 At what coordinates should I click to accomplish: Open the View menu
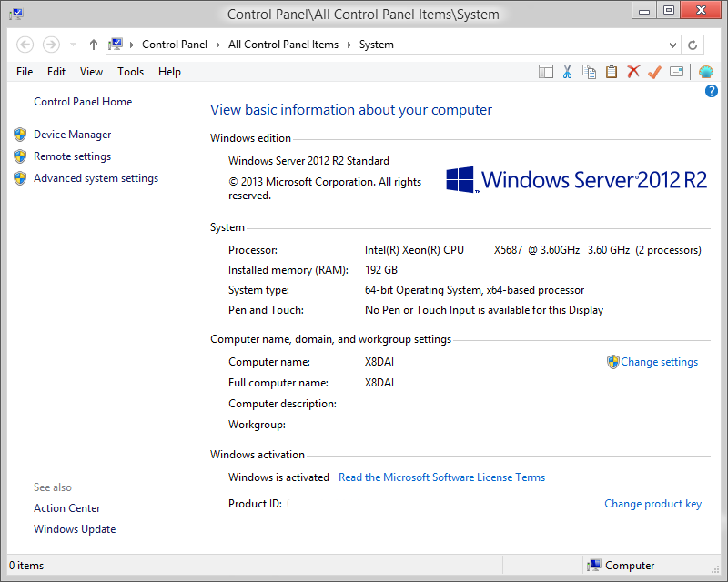coord(91,72)
